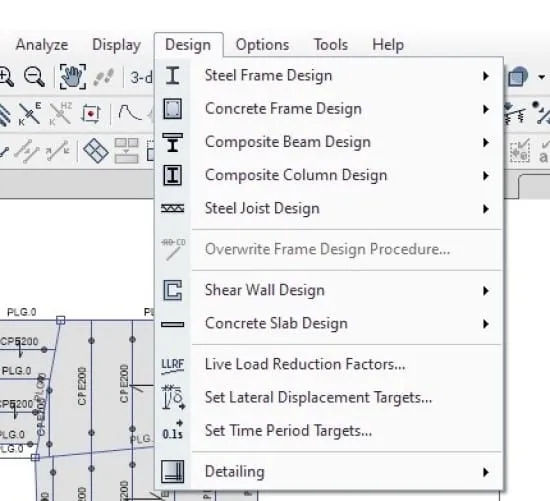Expand Concrete Slab Design submenu arrow
The height and width of the screenshot is (501, 550).
click(x=486, y=324)
